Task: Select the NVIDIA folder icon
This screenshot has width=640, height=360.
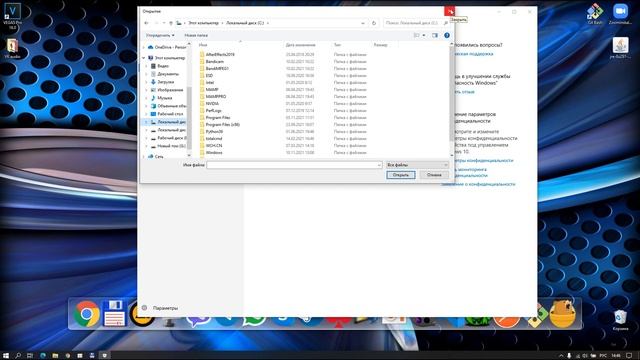Action: tap(202, 104)
